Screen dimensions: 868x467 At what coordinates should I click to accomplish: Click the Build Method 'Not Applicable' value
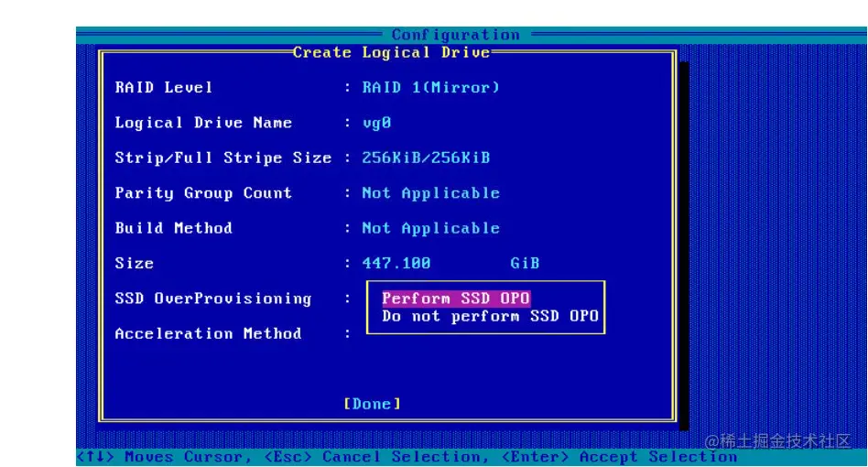coord(430,228)
